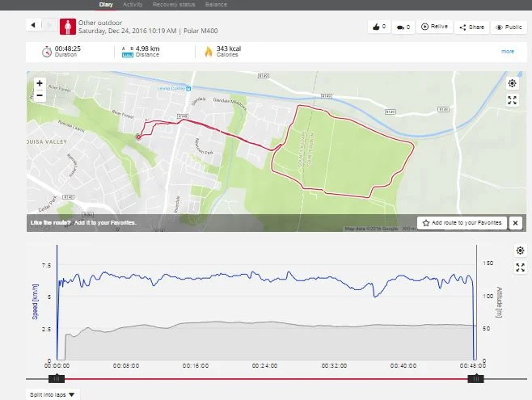Click the Polar M400 device label
The height and width of the screenshot is (400, 532).
click(201, 31)
